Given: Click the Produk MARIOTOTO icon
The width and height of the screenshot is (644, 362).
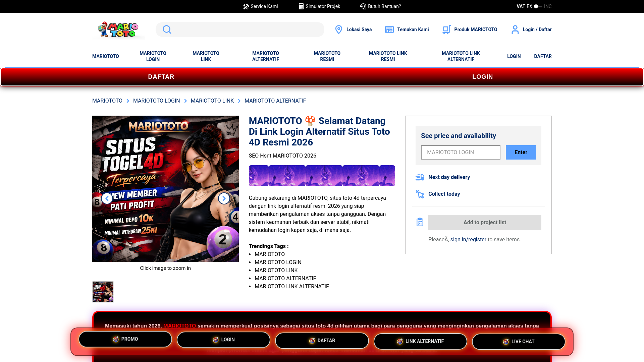Looking at the screenshot, I should tap(447, 29).
